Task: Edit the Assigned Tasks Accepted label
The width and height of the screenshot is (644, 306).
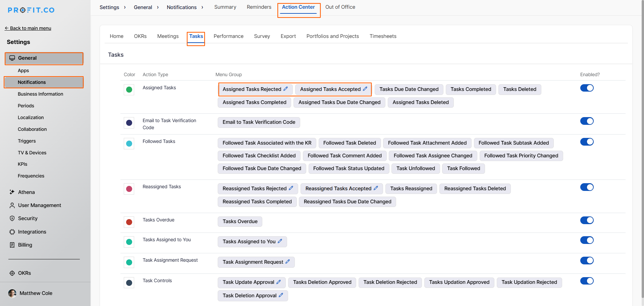Action: coord(365,89)
